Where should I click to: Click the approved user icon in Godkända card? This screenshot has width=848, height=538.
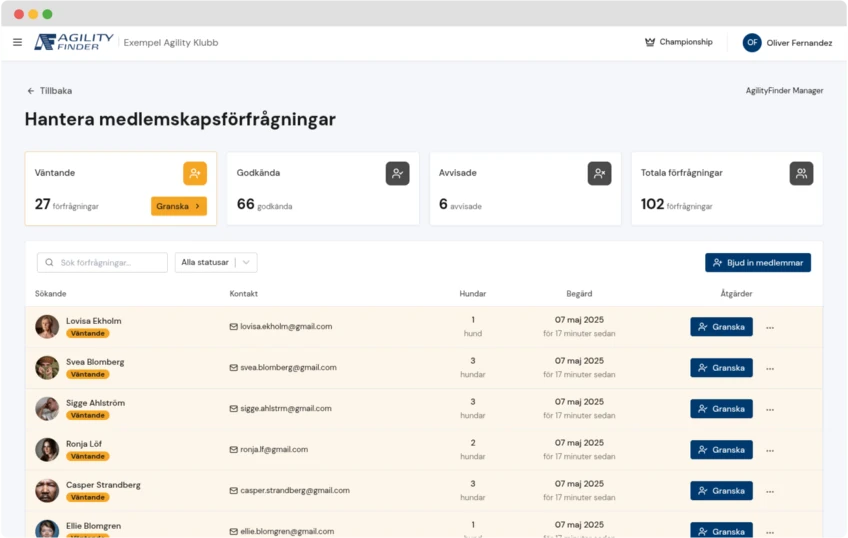(397, 173)
